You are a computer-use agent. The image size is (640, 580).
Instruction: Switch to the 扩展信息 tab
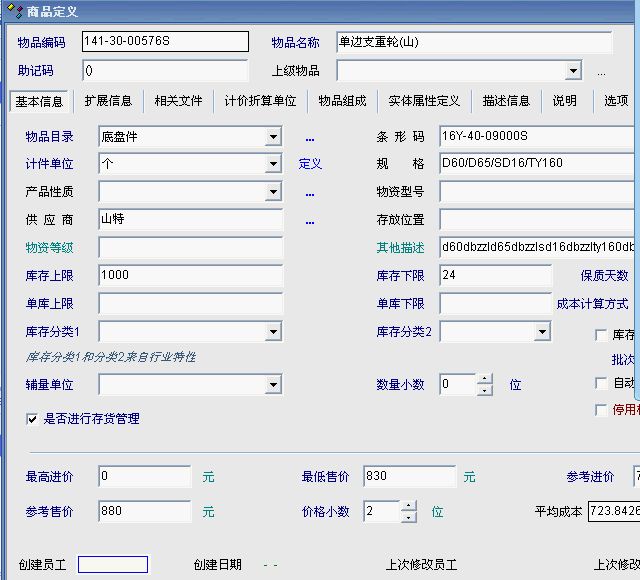[x=108, y=101]
